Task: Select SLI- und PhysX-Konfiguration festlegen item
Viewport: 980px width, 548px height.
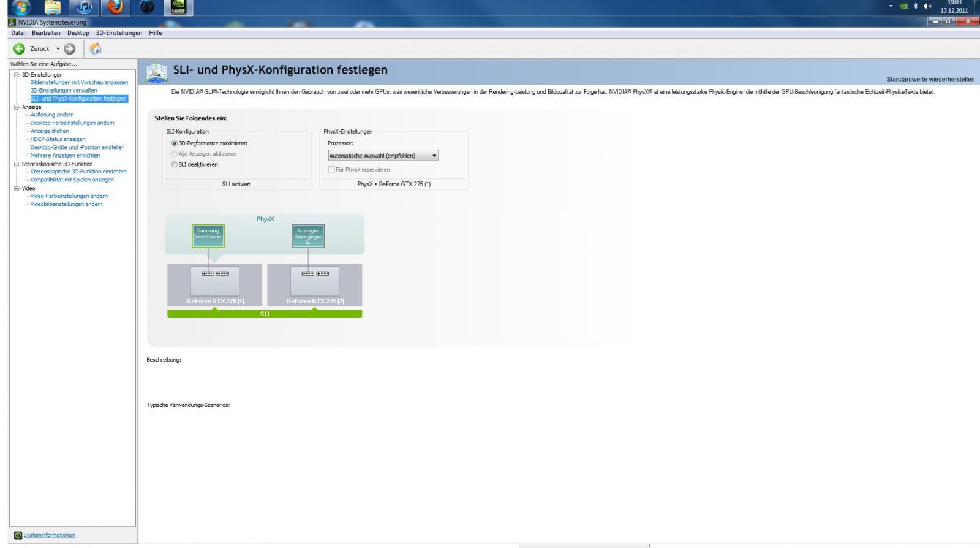Action: pos(79,99)
